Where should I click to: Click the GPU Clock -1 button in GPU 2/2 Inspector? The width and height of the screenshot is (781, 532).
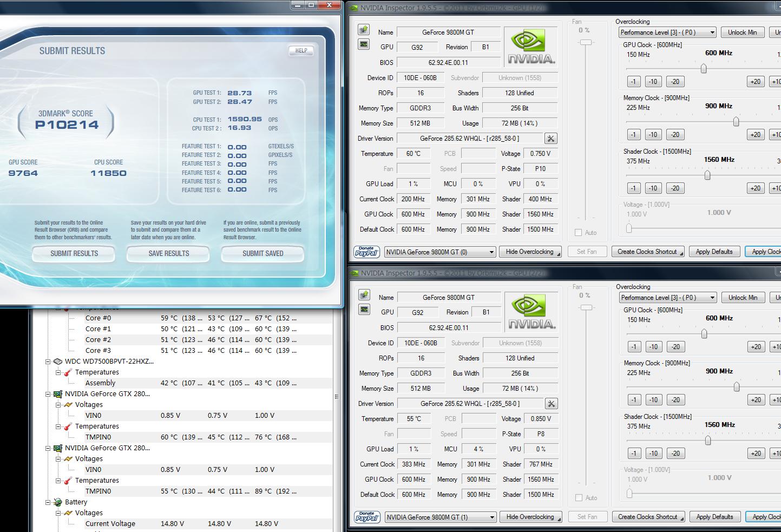[x=634, y=347]
